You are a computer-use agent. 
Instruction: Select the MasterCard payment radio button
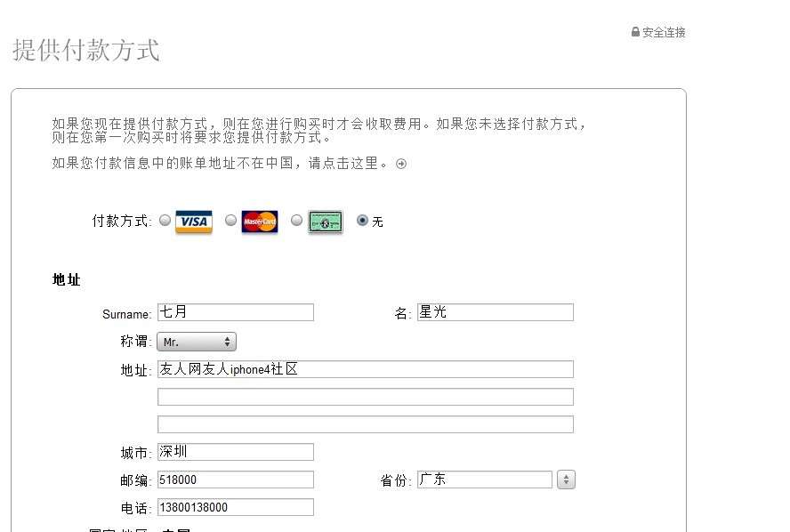click(230, 222)
